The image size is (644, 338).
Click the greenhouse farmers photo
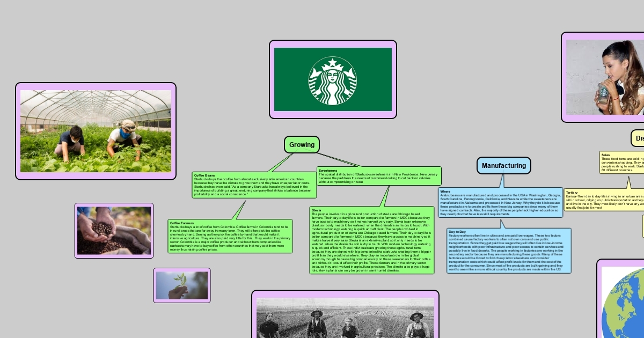click(96, 131)
